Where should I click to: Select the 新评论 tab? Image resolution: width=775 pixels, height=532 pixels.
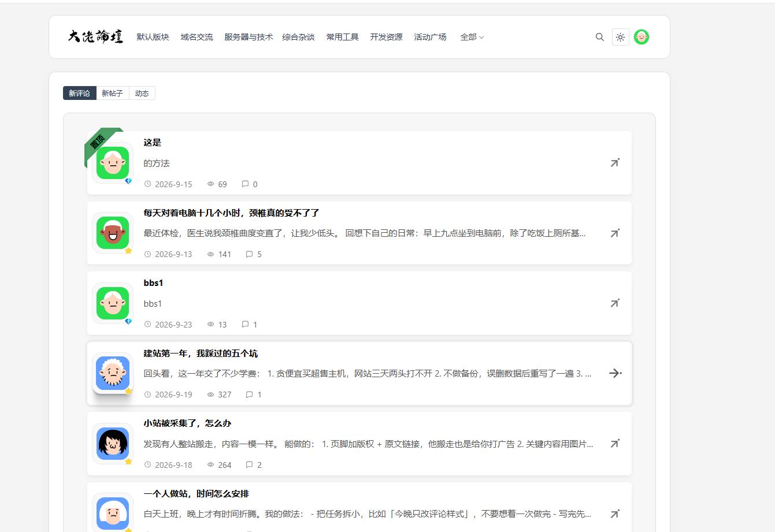tap(80, 93)
